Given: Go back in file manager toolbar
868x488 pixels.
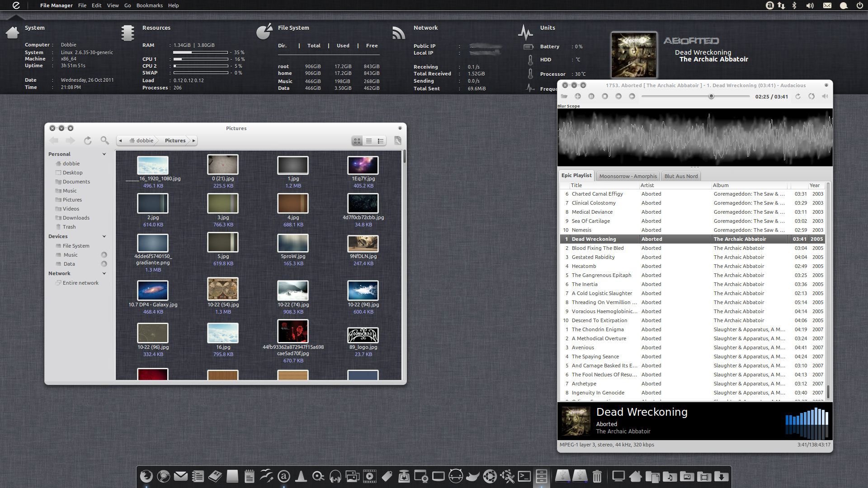Looking at the screenshot, I should pos(54,141).
